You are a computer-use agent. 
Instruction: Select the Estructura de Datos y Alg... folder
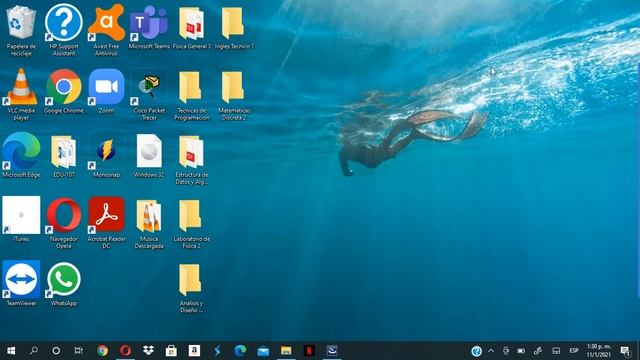[x=191, y=159]
